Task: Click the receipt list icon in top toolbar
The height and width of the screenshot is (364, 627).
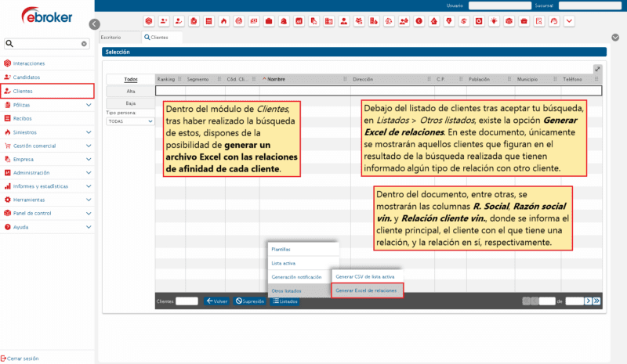Action: (208, 21)
